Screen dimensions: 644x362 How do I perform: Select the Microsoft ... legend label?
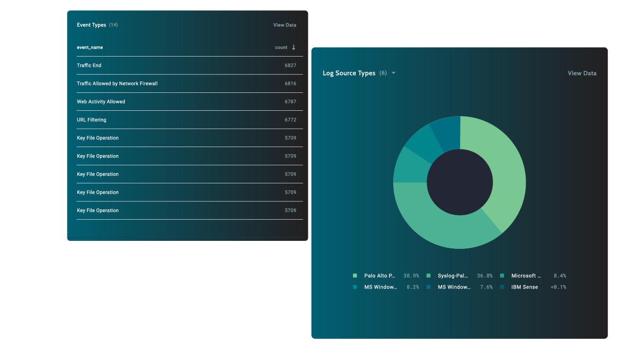526,276
